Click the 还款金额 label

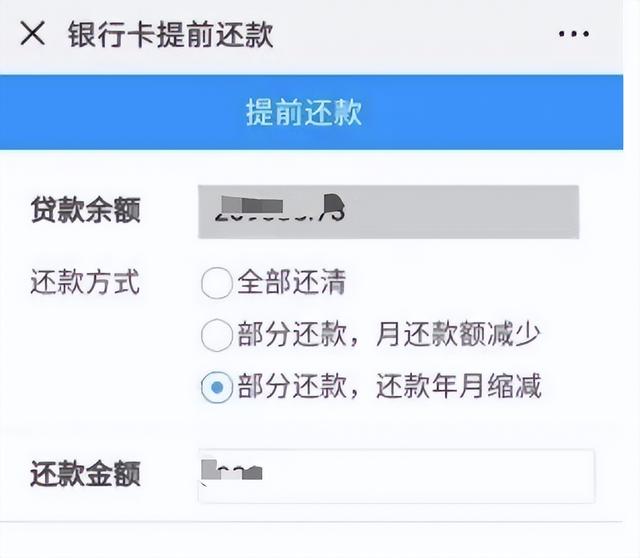click(86, 474)
